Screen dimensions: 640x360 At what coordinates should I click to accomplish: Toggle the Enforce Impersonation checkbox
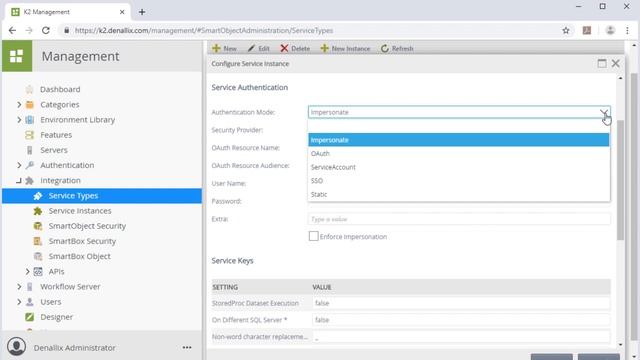tap(313, 236)
